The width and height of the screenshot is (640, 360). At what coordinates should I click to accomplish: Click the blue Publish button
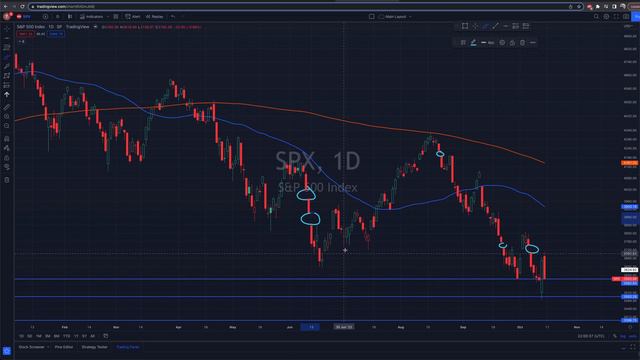pyautogui.click(x=636, y=16)
